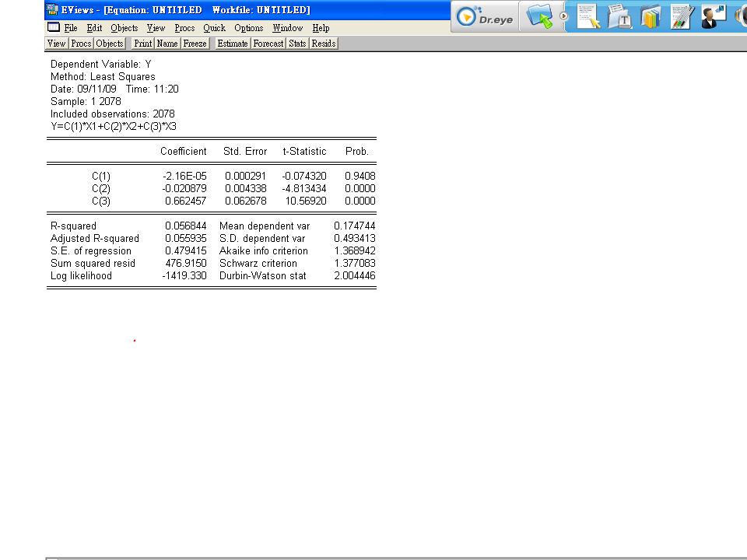Click the Estimate button
The width and height of the screenshot is (747, 560).
point(233,44)
